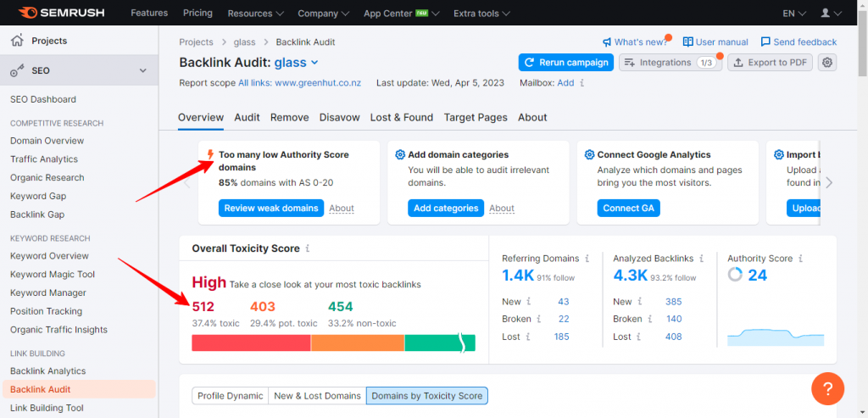
Task: Select the Profile Dynamic chart toggle
Action: [x=231, y=396]
